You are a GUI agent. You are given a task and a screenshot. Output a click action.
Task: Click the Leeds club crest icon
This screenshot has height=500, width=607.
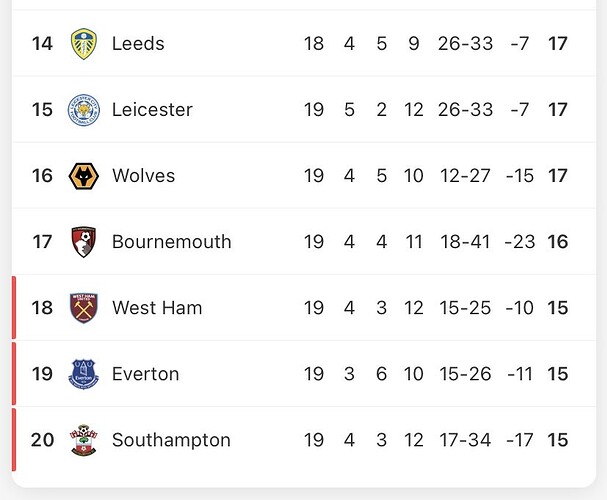83,44
